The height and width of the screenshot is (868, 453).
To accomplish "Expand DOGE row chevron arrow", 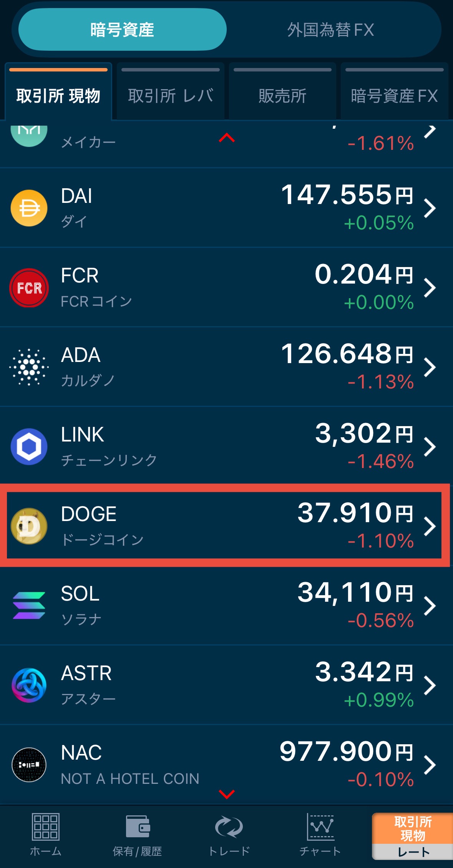I will (x=430, y=526).
